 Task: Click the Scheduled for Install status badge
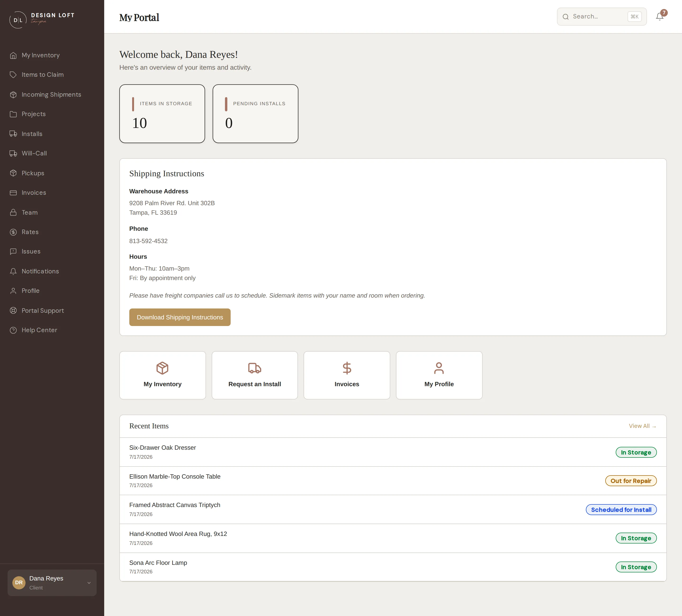pos(621,509)
